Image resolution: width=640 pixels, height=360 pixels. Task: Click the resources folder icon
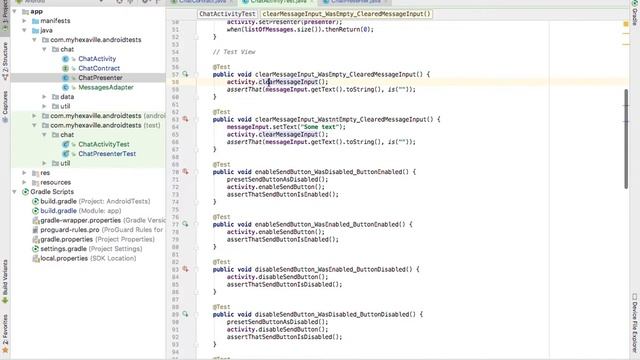pos(36,182)
